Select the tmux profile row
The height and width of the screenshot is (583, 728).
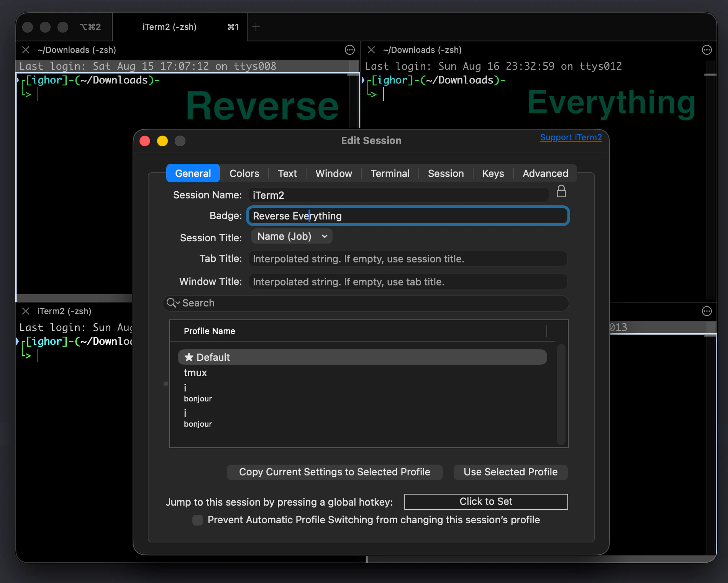click(x=362, y=373)
